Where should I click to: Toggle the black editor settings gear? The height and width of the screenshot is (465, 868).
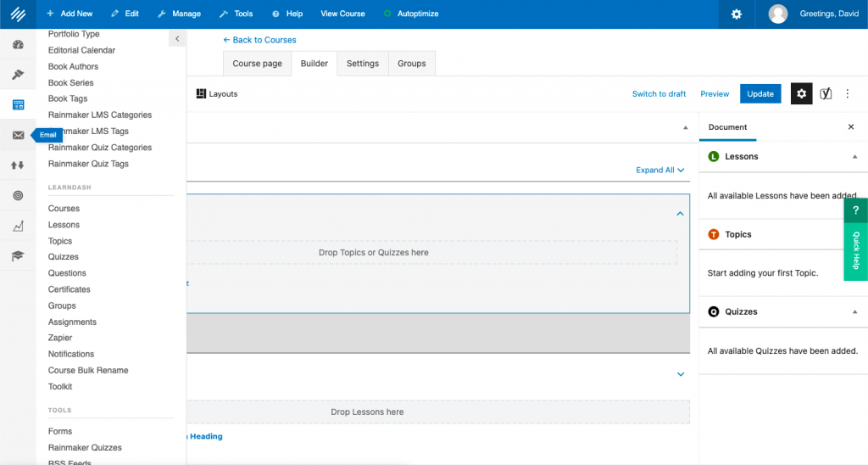pos(801,93)
